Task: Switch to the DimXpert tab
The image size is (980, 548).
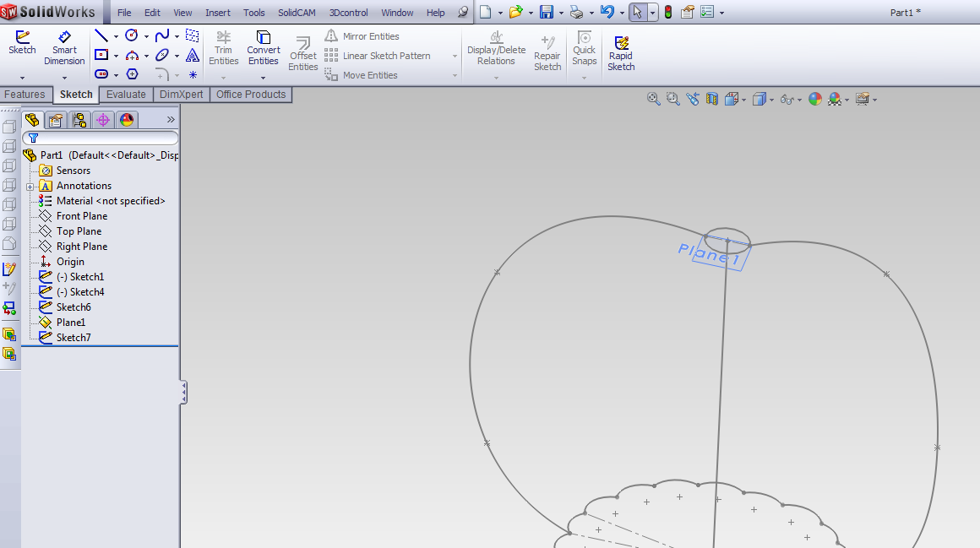Action: point(182,95)
